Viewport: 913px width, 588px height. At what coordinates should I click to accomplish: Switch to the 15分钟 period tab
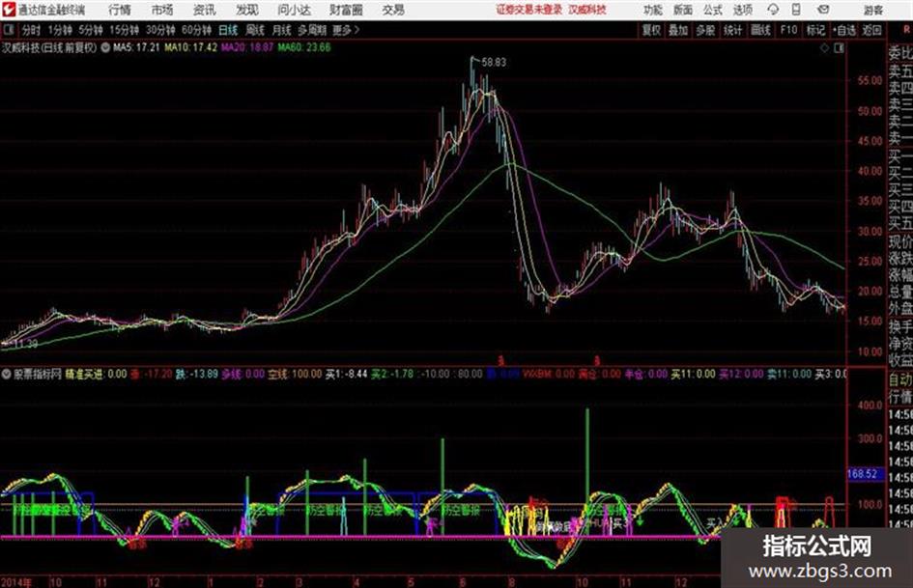pos(124,30)
